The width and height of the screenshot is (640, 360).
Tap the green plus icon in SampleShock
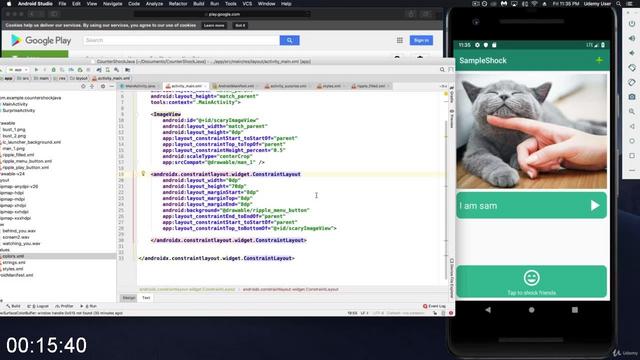click(x=599, y=60)
